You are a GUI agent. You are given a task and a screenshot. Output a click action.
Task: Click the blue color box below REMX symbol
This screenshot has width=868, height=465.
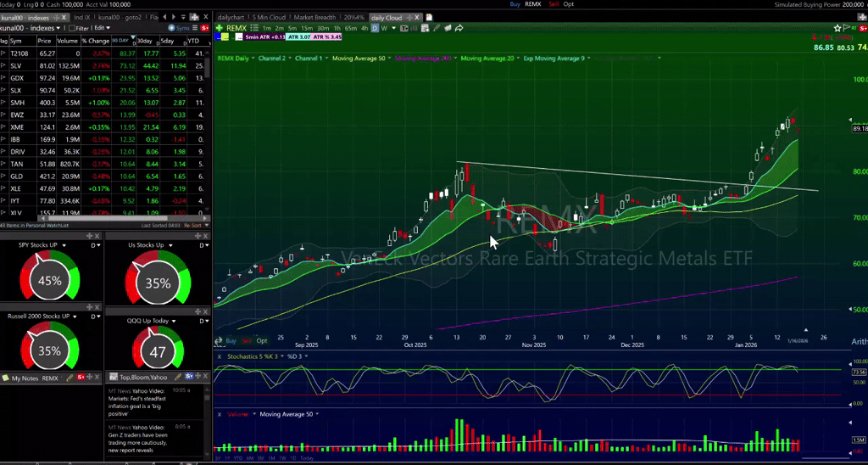click(218, 36)
